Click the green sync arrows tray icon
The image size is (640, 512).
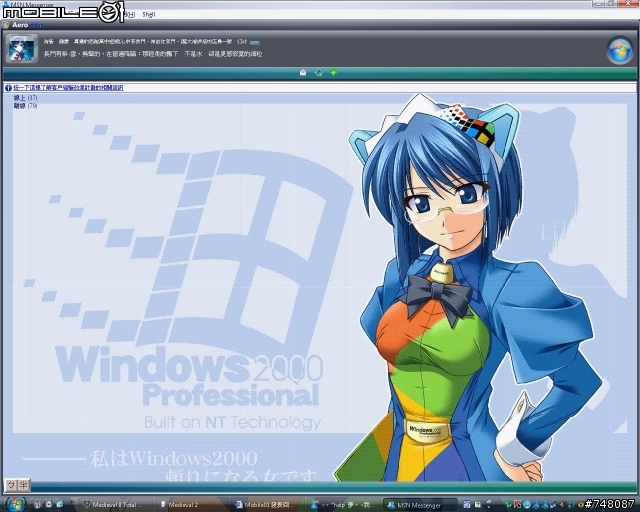(x=509, y=505)
